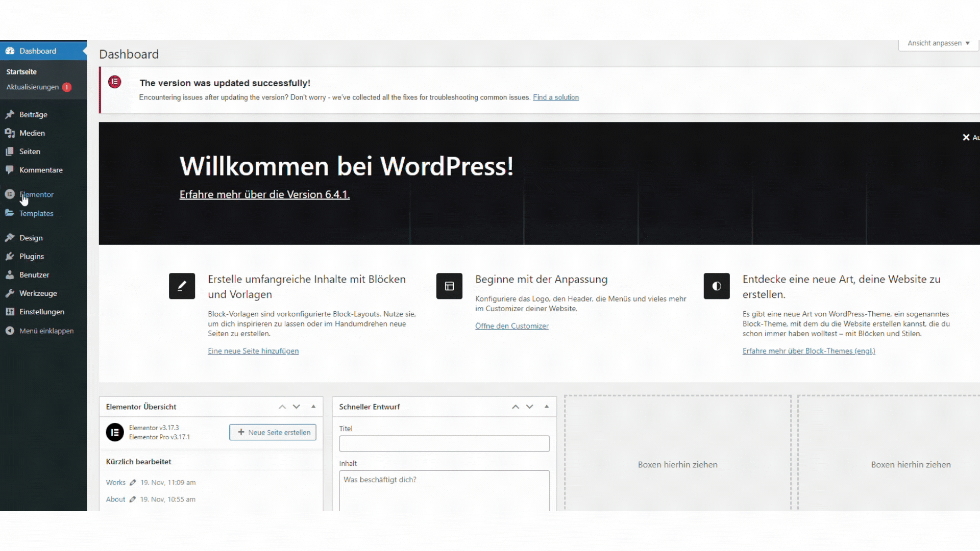980x551 pixels.
Task: Click the half-circle styles icon for Block-Themes
Action: 717,286
